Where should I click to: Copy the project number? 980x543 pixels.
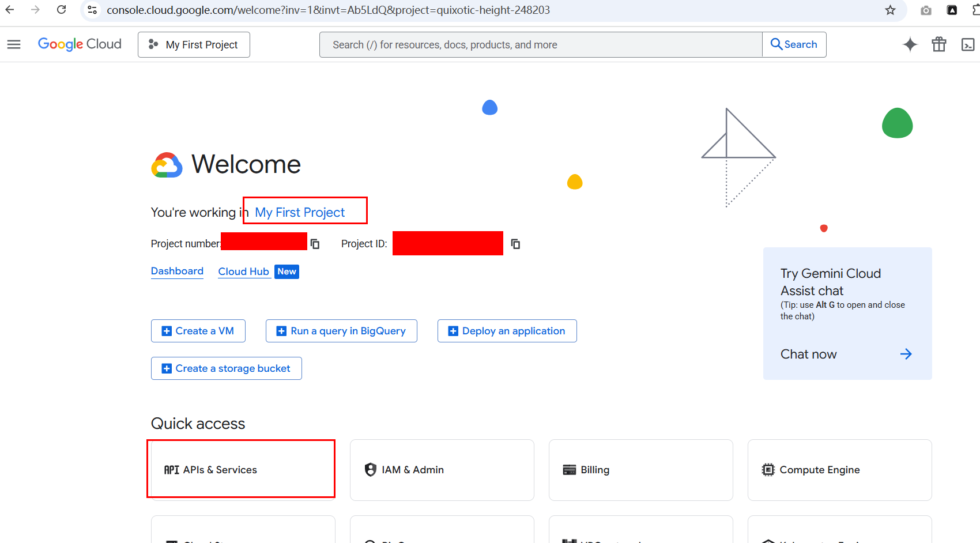click(315, 244)
